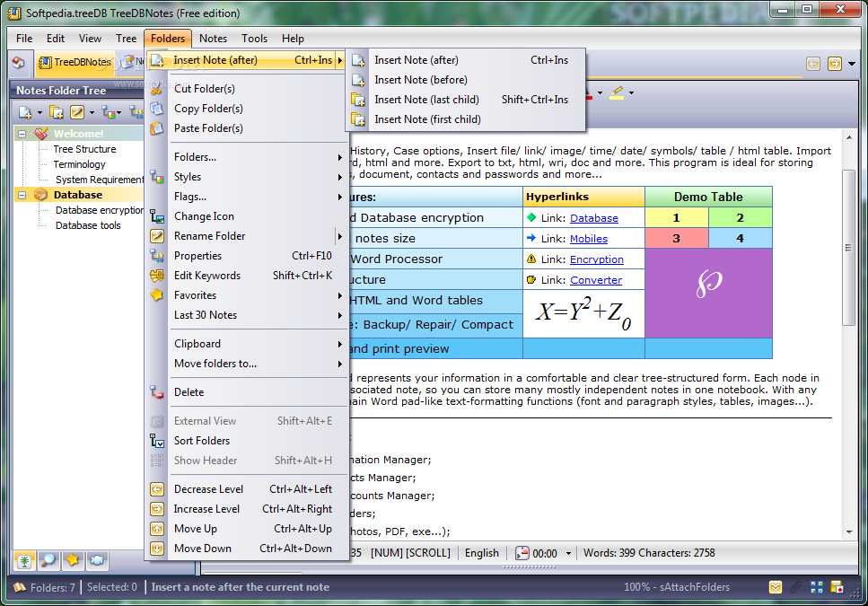The height and width of the screenshot is (606, 868).
Task: Choose Insert Note (last child) in submenu
Action: pos(466,100)
